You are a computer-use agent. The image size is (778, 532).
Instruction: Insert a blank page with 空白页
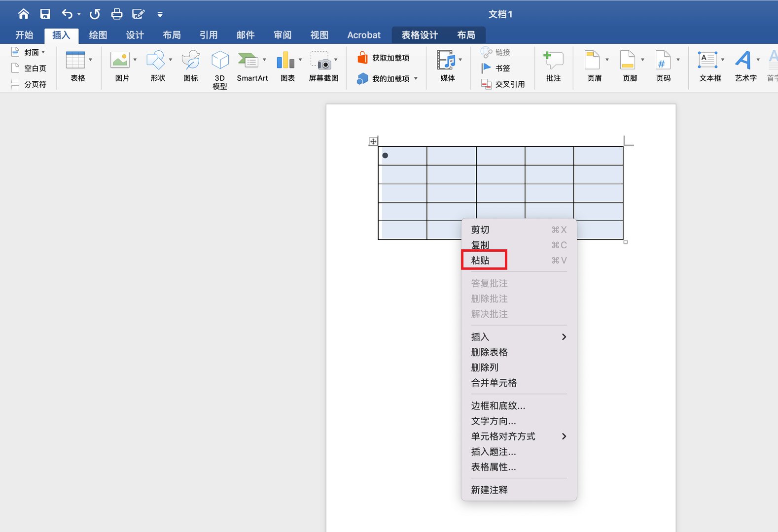tap(29, 68)
